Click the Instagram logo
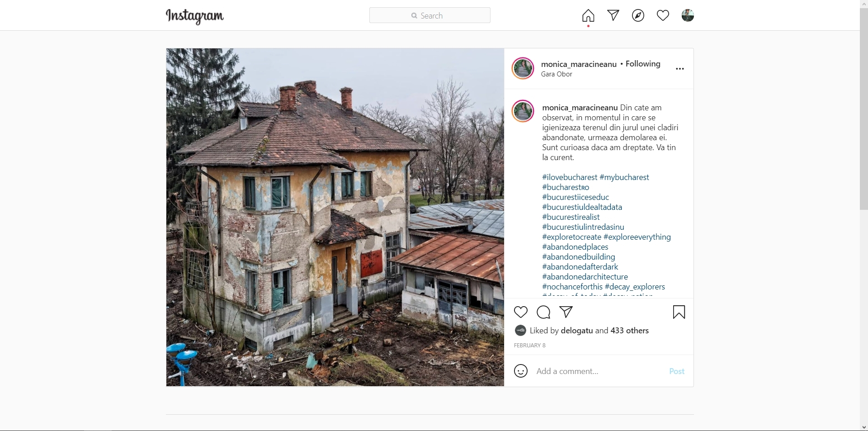This screenshot has width=868, height=431. [195, 16]
